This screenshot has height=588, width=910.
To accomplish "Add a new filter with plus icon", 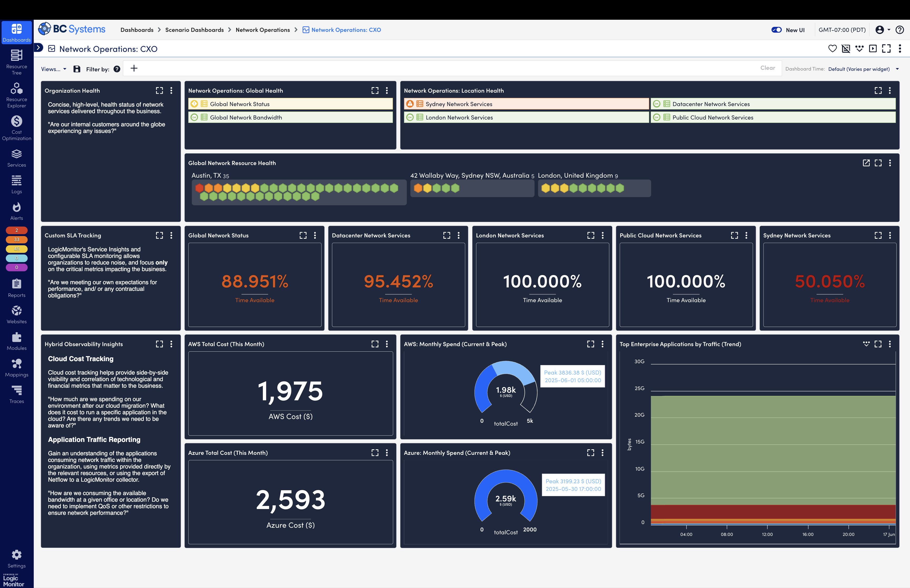I will (134, 68).
